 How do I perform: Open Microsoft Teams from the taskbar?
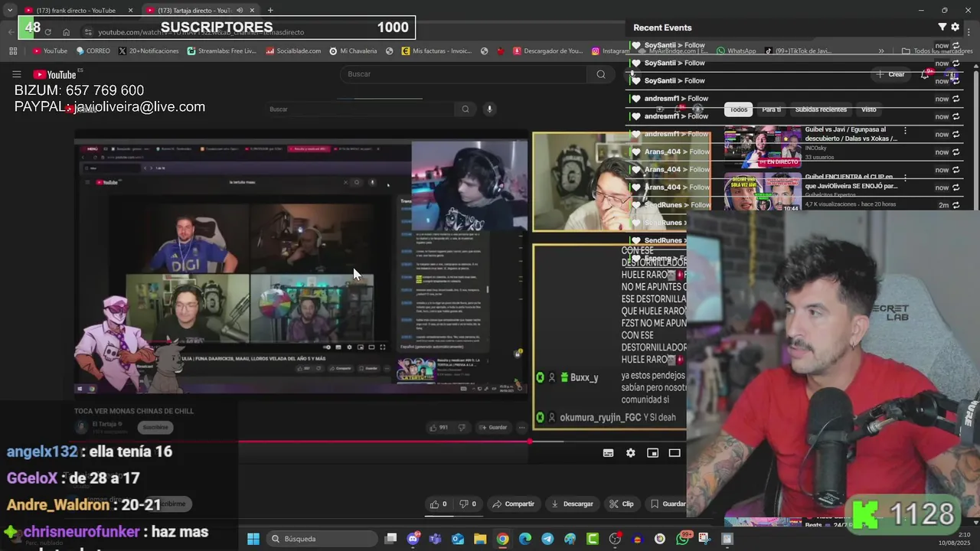pyautogui.click(x=436, y=539)
